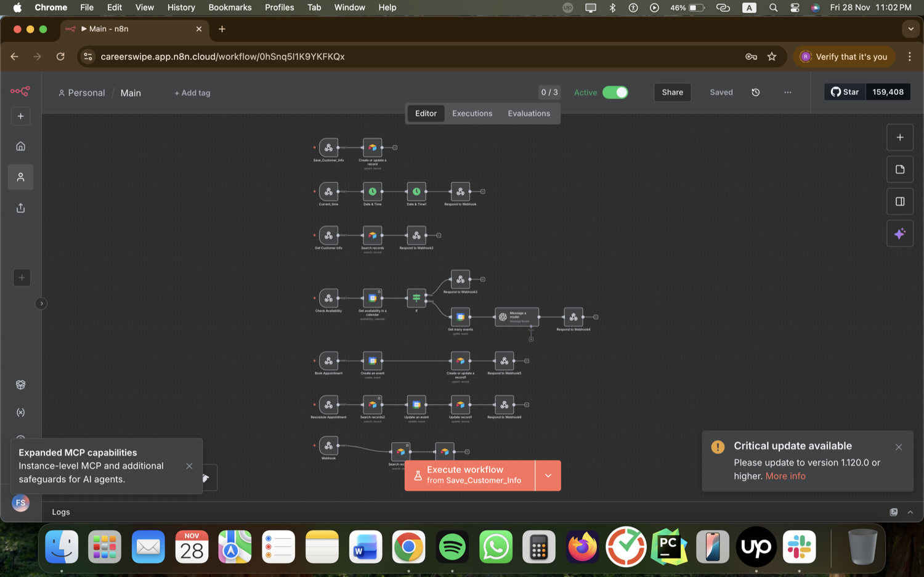This screenshot has height=577, width=924.
Task: Open the sidebar templates cube icon
Action: coord(20,385)
